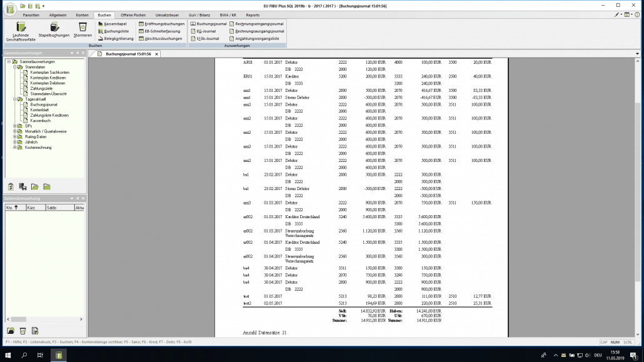The image size is (644, 362).
Task: Click the report vertical scrollbar down arrow
Action: click(637, 334)
